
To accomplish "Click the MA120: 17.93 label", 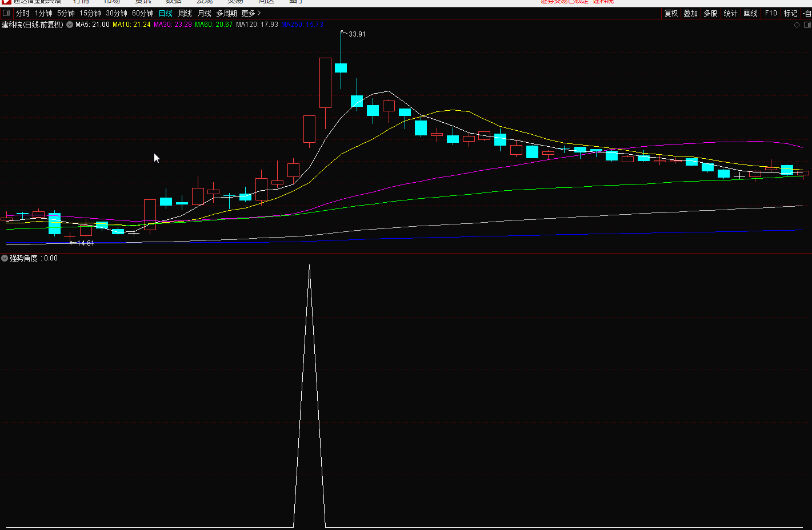I will tap(257, 25).
